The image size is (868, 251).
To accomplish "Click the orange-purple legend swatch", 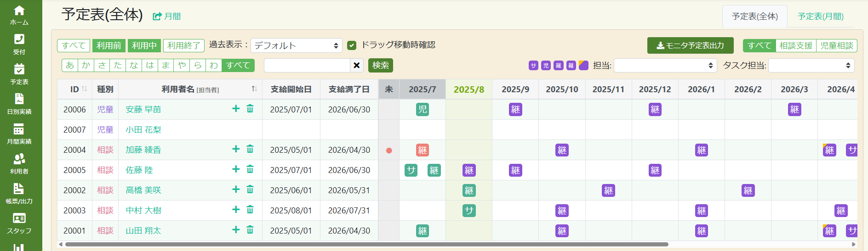I will click(x=583, y=65).
